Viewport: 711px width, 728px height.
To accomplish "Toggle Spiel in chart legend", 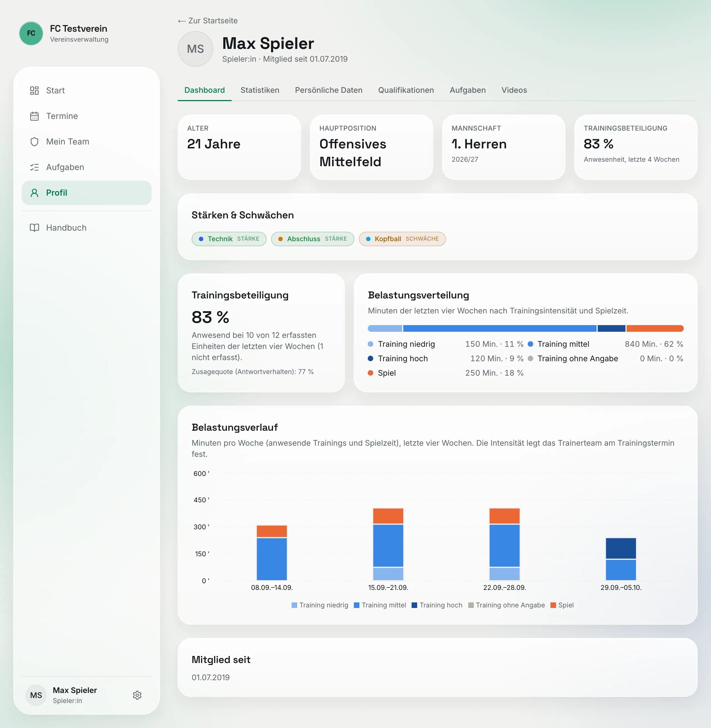I will coord(562,605).
